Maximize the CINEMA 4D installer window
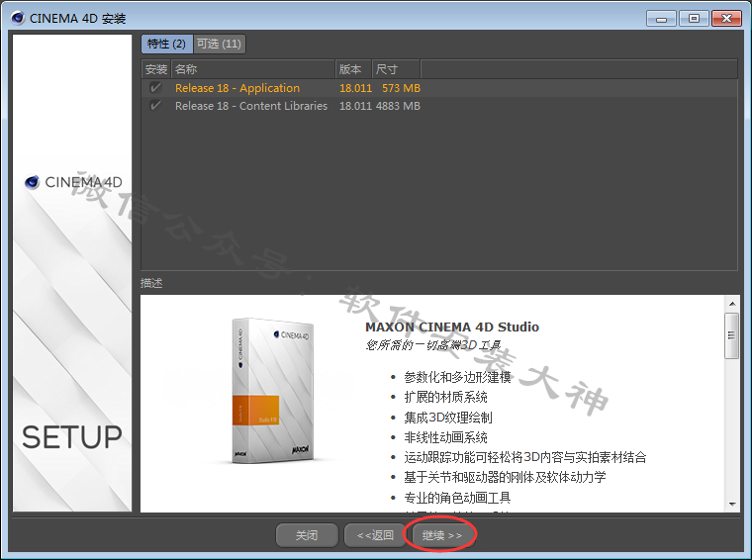 (694, 18)
